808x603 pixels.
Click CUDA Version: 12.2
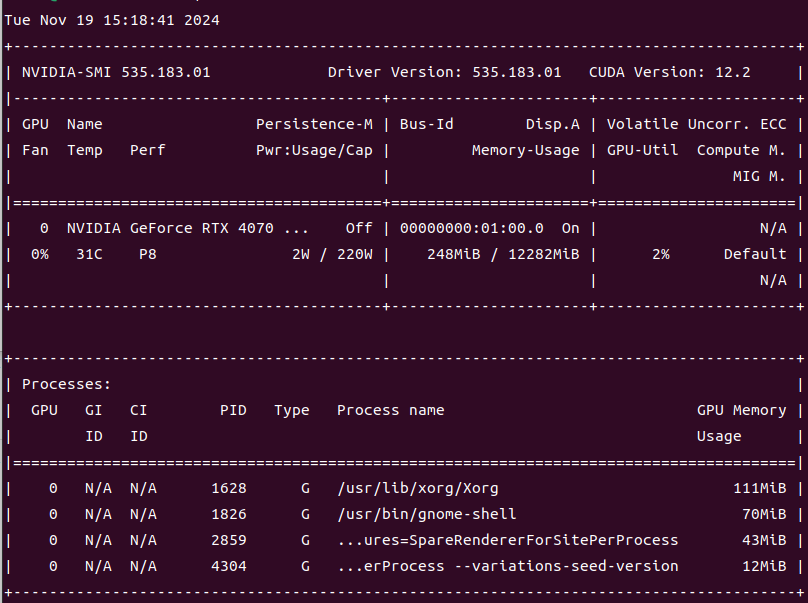[670, 72]
